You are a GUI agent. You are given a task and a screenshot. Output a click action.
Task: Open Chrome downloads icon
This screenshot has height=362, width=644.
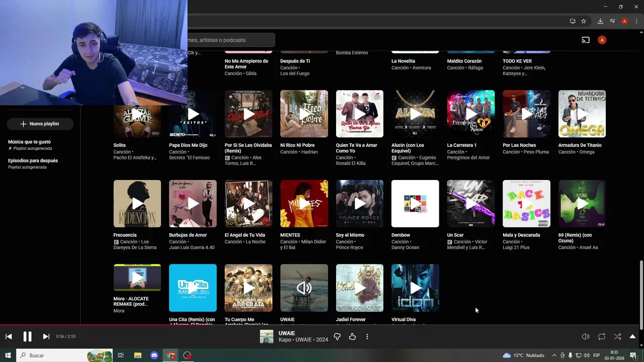[x=600, y=21]
